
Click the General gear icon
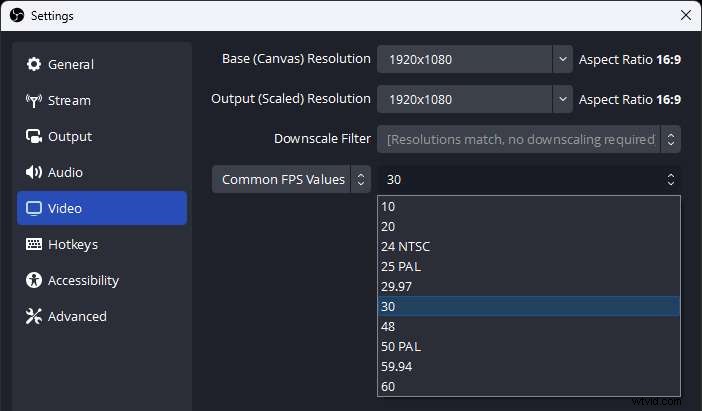[x=33, y=64]
